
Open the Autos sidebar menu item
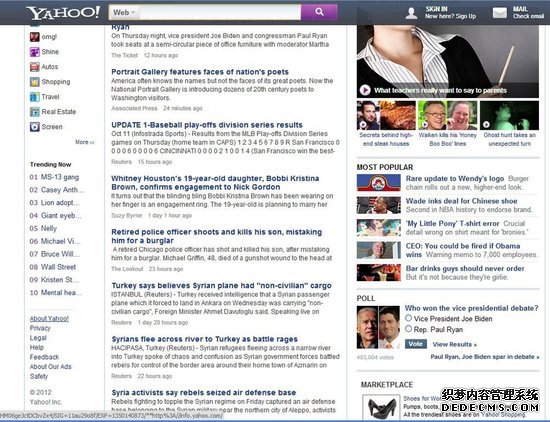point(50,67)
